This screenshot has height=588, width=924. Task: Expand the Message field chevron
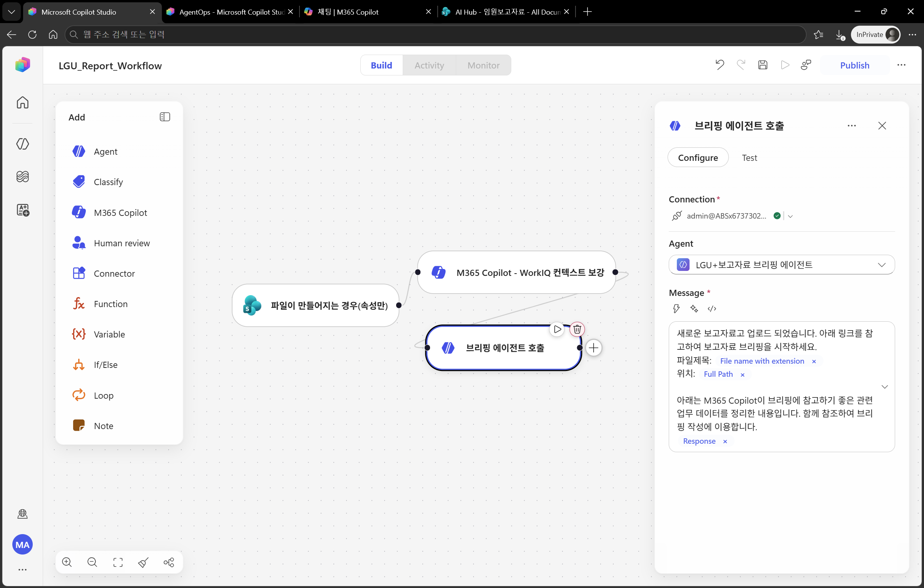[x=885, y=387]
